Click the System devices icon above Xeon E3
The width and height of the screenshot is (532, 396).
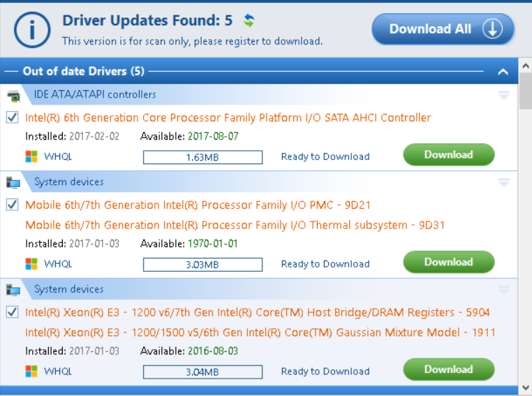(x=13, y=290)
